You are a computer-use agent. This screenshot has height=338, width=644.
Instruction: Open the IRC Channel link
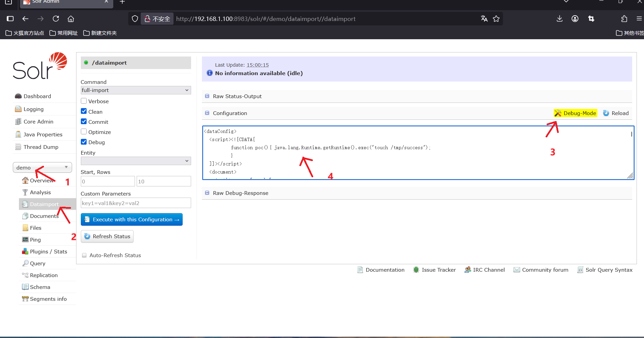485,270
